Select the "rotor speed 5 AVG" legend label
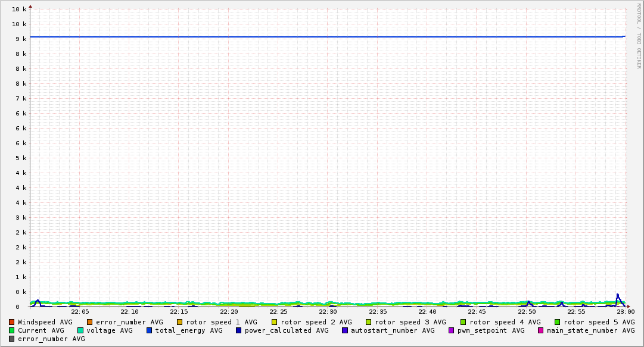Image resolution: width=644 pixels, height=347 pixels. (599, 322)
